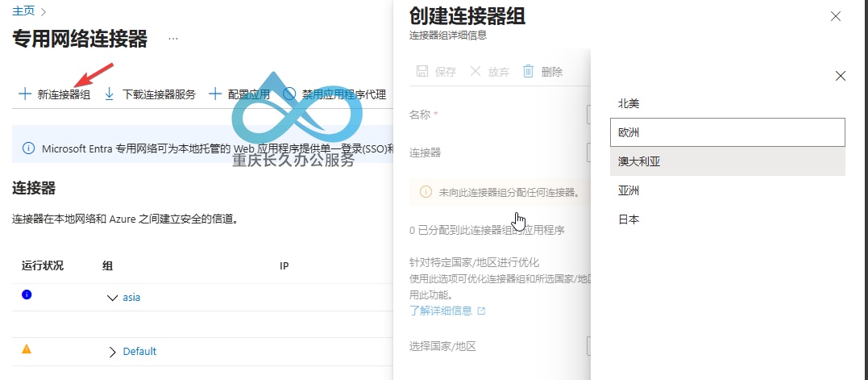Click the 放弃 button label
Screen dimensions: 868x380
click(x=499, y=72)
